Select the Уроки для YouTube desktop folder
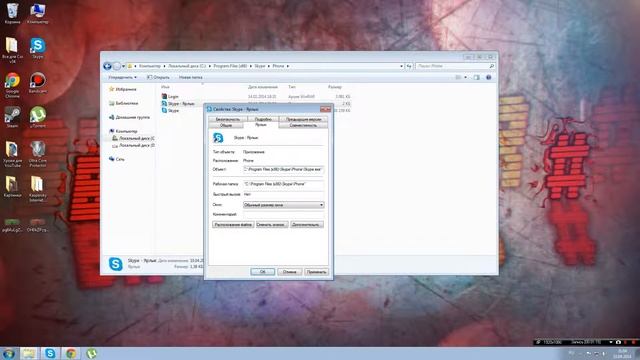The width and height of the screenshot is (640, 360). pos(12,154)
